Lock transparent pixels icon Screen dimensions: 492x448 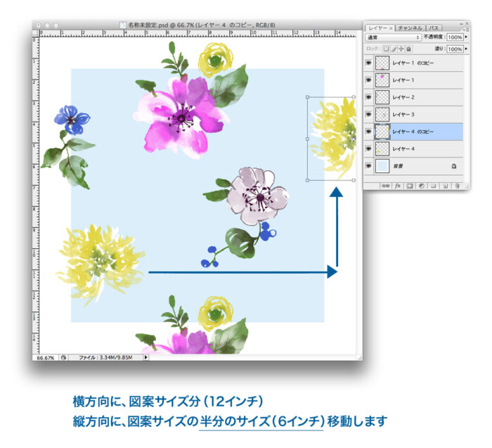(386, 49)
